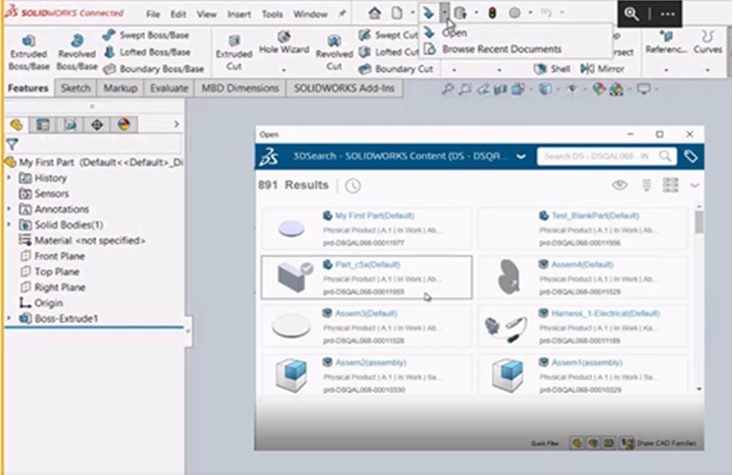Click the Appearances color wheel tab
Screen dimensions: 733x475
point(124,125)
